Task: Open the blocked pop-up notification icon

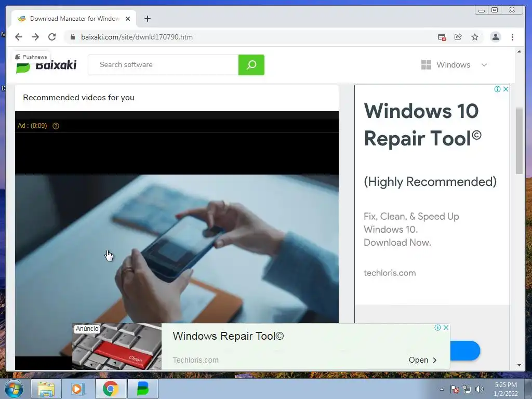Action: [x=442, y=37]
